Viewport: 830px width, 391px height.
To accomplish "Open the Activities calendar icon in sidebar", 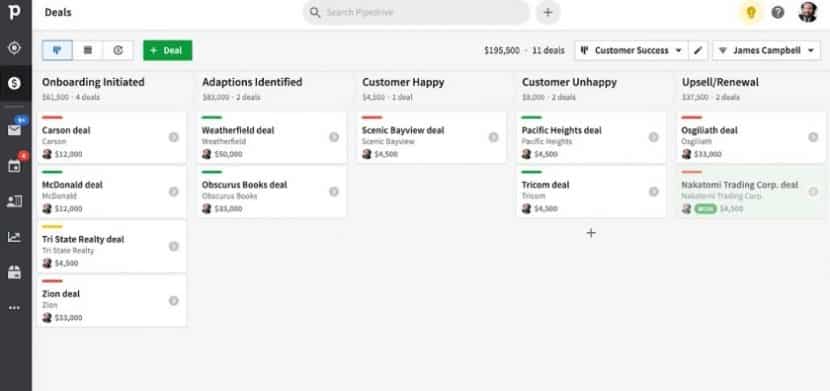I will 14,166.
